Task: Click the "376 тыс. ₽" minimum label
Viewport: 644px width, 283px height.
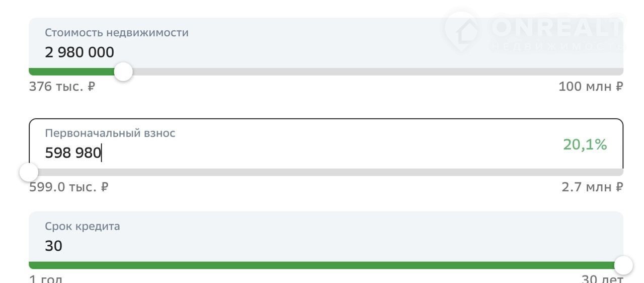Action: 62,87
